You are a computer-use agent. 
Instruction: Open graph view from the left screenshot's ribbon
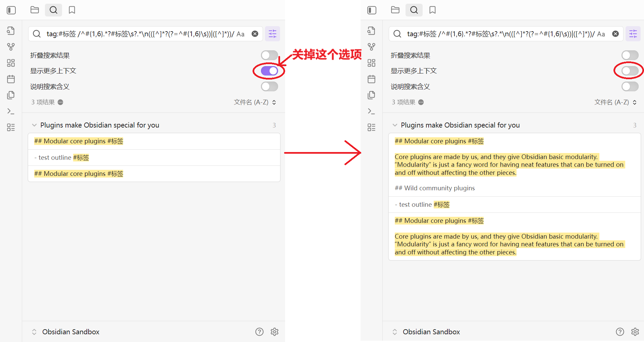[11, 47]
